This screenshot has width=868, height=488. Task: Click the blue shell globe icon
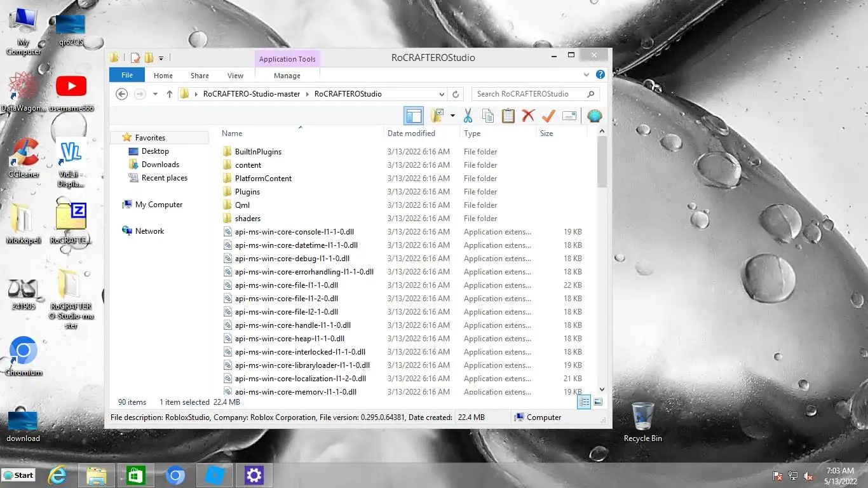pyautogui.click(x=595, y=116)
